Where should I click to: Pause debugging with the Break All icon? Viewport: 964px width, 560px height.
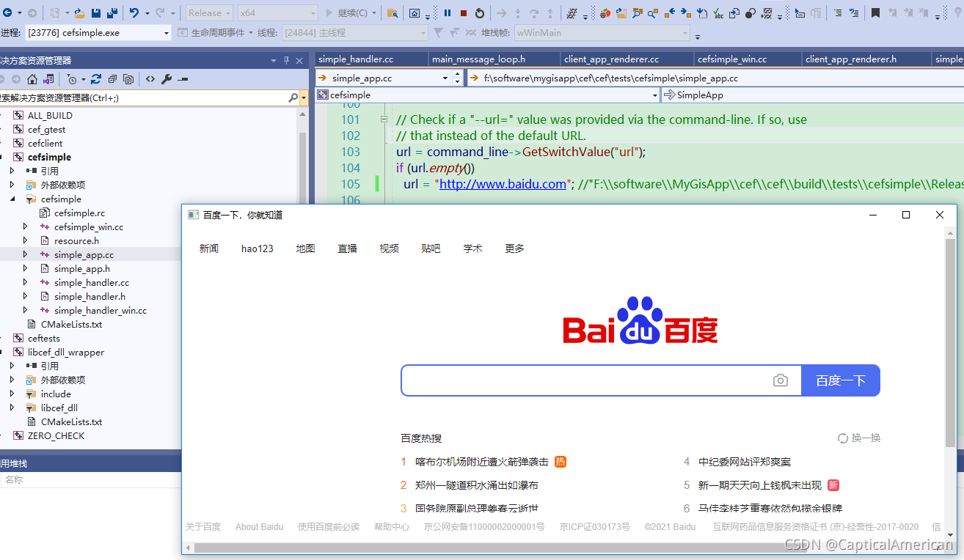coord(448,12)
